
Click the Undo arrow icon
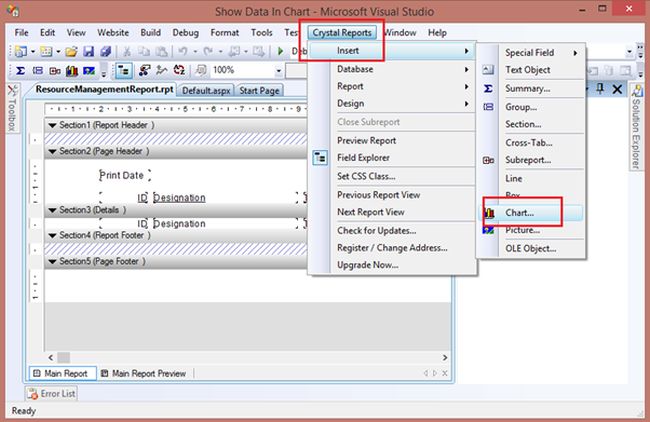click(183, 51)
